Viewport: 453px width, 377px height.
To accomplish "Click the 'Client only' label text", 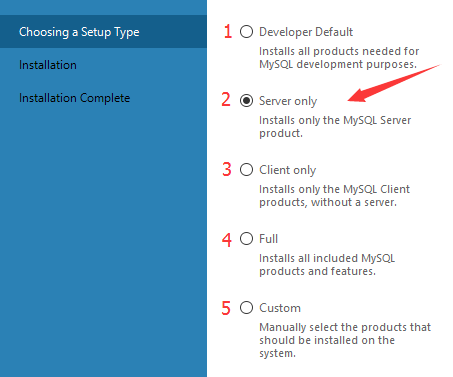I will [x=287, y=170].
